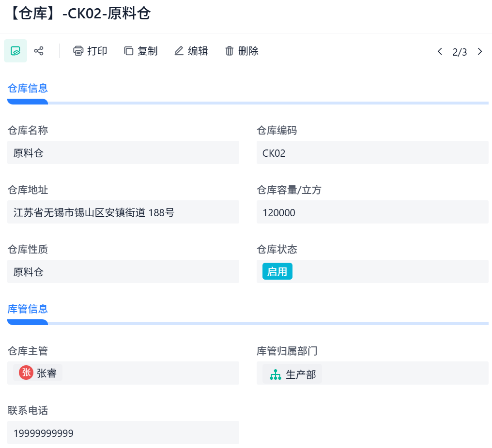Click the 联系电话 phone number field

(123, 433)
